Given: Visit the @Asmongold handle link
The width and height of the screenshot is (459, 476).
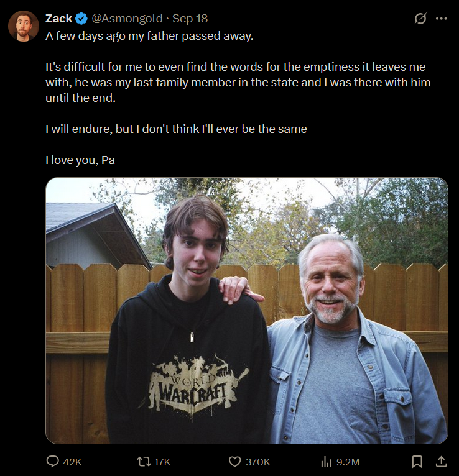Looking at the screenshot, I should [127, 19].
